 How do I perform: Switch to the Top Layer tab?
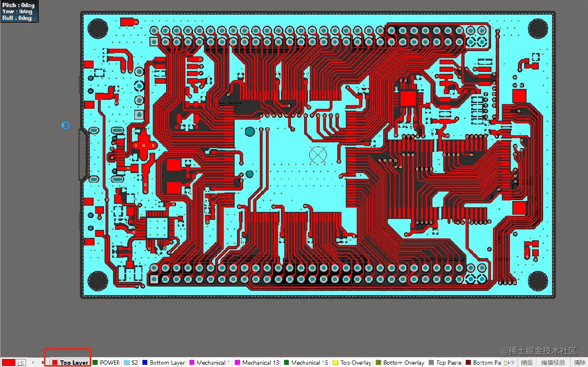tap(70, 363)
